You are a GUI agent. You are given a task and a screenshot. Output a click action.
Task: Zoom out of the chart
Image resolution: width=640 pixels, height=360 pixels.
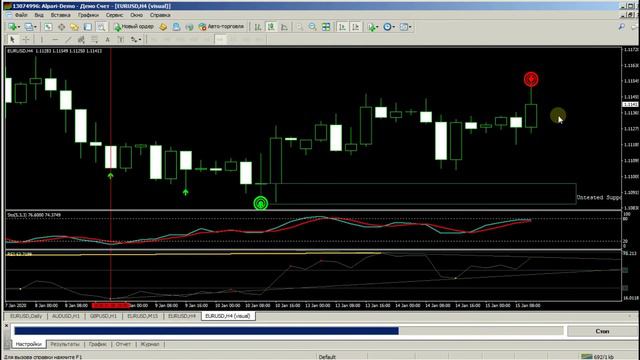(x=313, y=27)
